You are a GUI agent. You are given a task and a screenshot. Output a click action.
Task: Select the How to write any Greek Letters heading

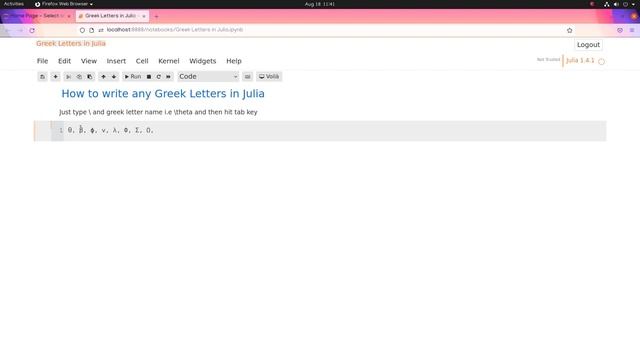pyautogui.click(x=163, y=93)
